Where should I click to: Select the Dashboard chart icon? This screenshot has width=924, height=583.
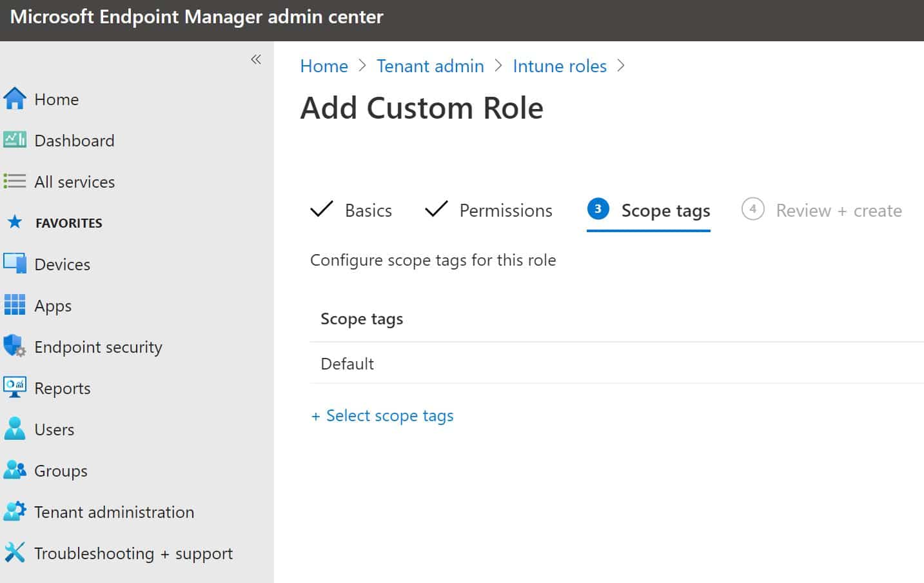pyautogui.click(x=14, y=140)
